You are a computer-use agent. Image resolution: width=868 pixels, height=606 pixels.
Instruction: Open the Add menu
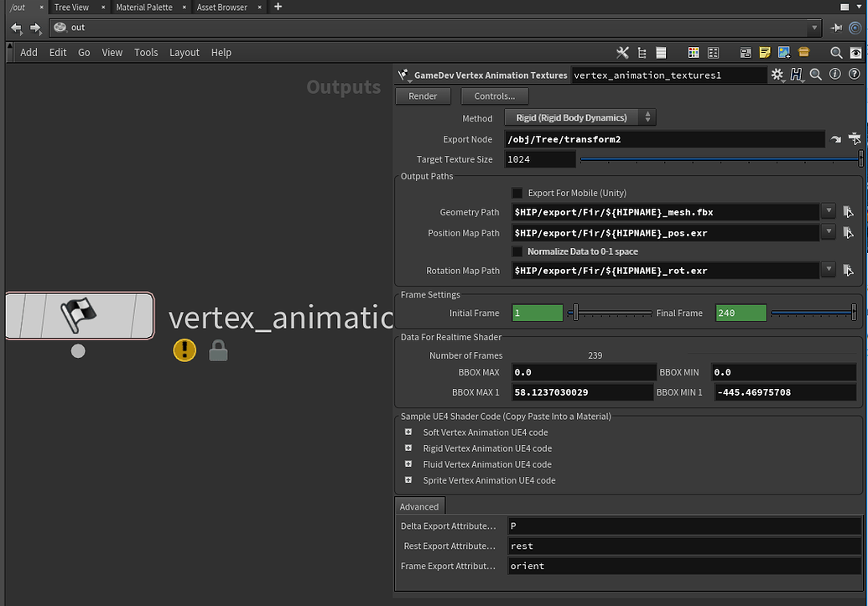[29, 53]
